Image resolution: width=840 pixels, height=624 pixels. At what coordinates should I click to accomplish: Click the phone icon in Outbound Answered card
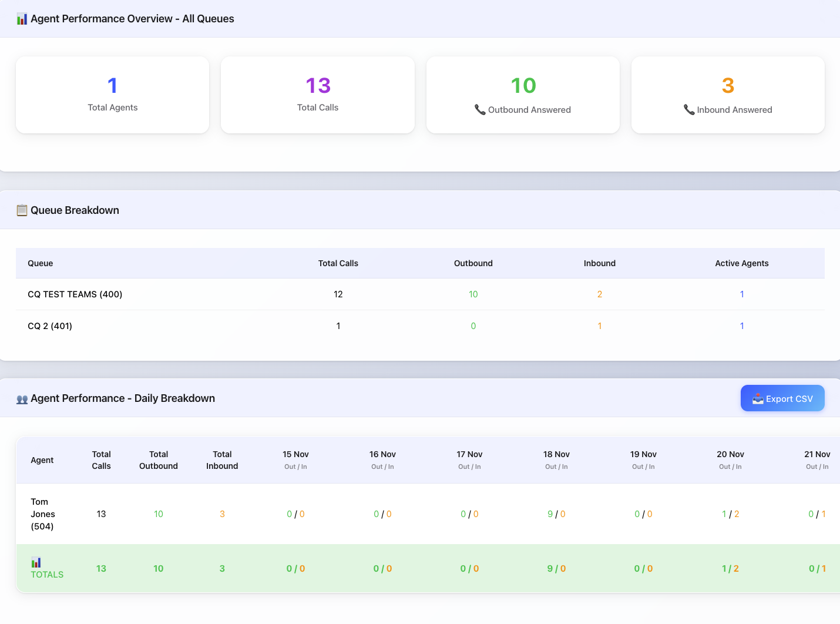tap(478, 109)
